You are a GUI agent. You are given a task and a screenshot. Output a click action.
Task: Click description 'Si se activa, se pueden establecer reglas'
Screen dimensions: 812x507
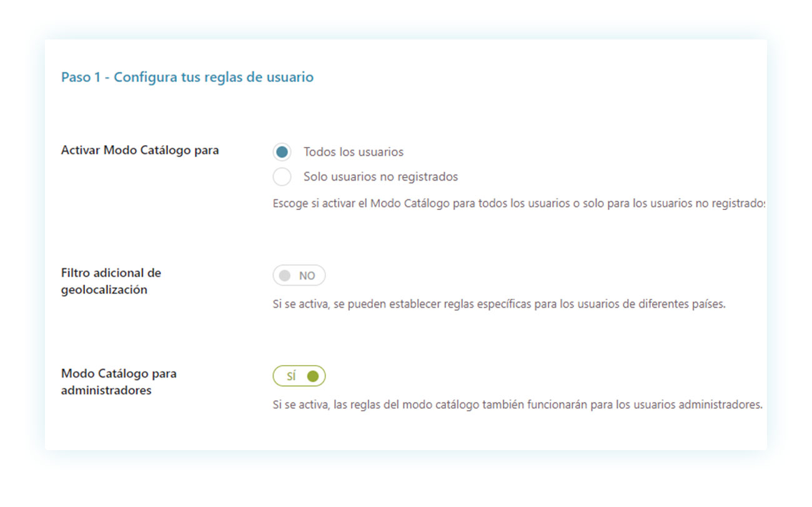(x=499, y=306)
